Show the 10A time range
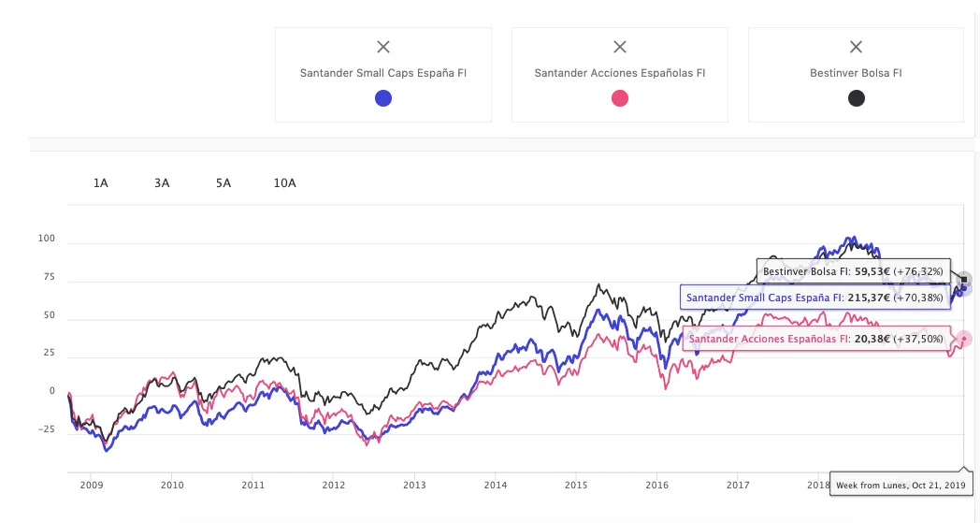This screenshot has height=523, width=980. pyautogui.click(x=284, y=183)
